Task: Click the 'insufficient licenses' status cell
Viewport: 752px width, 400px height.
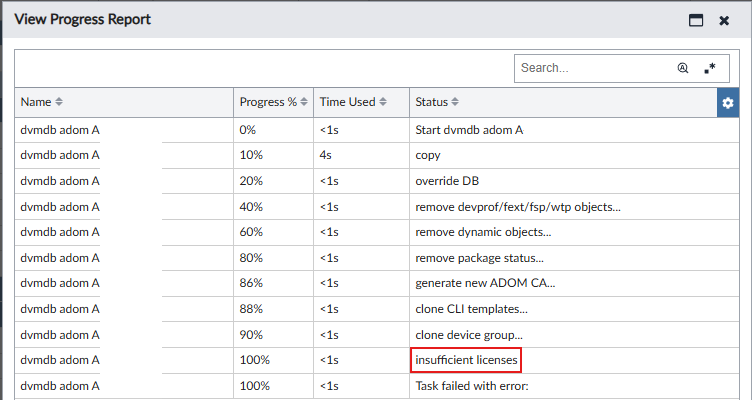Action: (x=466, y=360)
